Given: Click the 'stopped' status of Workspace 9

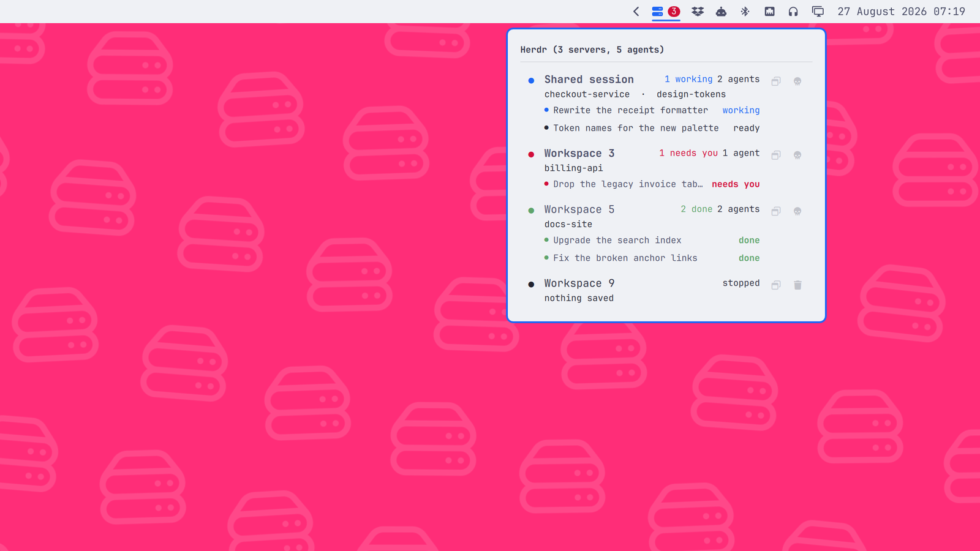Looking at the screenshot, I should [741, 283].
